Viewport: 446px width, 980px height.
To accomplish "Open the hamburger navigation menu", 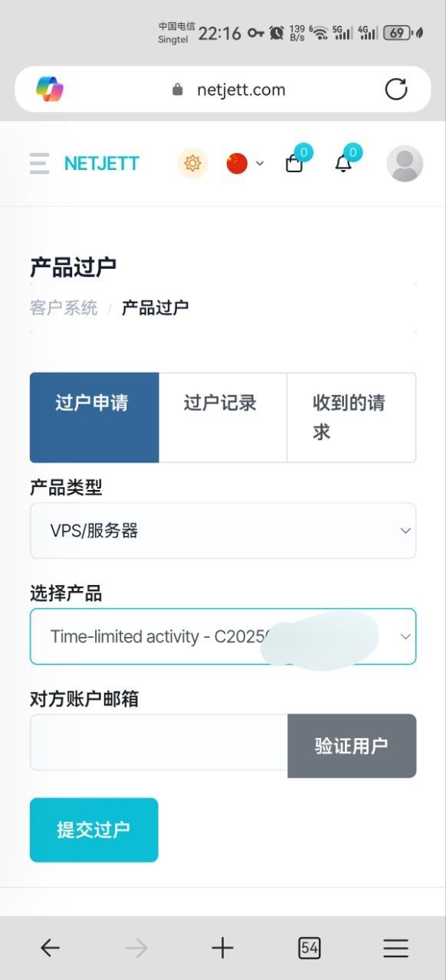I will tap(39, 163).
